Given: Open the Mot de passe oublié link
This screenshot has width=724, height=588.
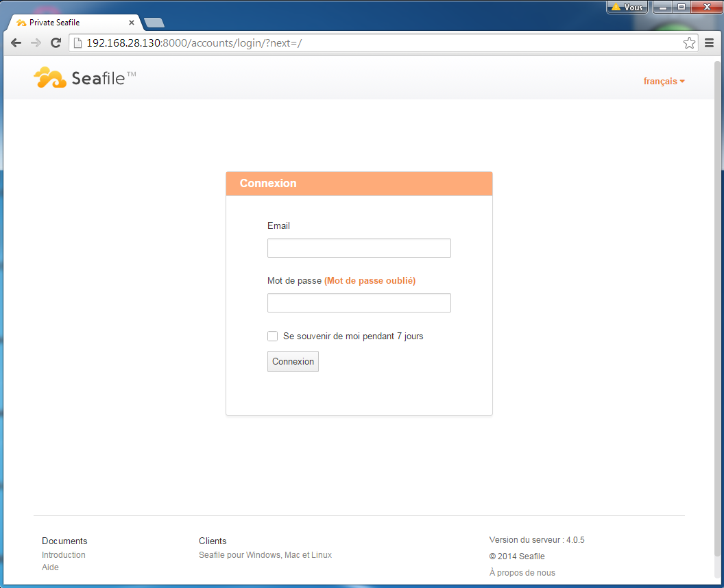Looking at the screenshot, I should pos(370,280).
